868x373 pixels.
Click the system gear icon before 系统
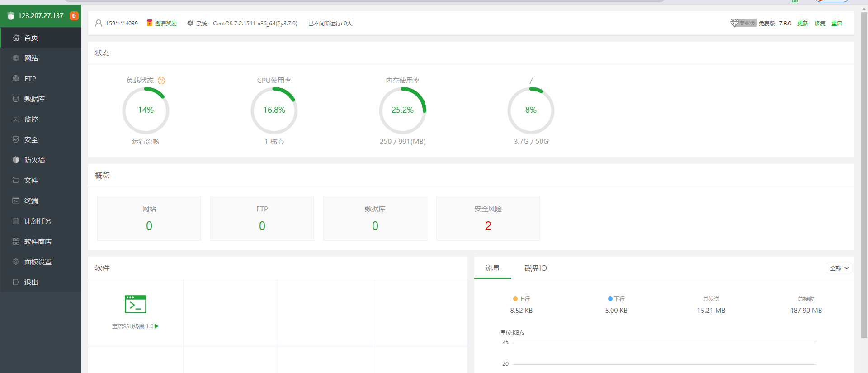[x=190, y=23]
